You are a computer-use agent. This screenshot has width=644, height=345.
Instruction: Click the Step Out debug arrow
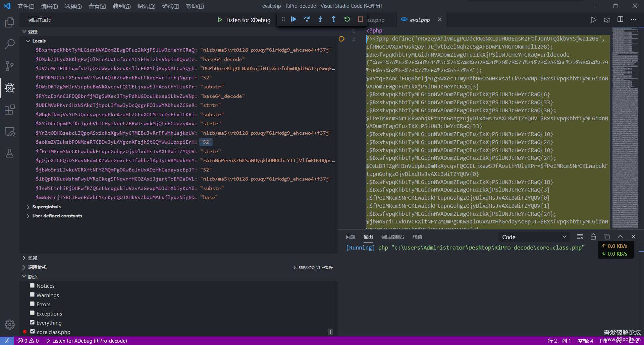(333, 19)
